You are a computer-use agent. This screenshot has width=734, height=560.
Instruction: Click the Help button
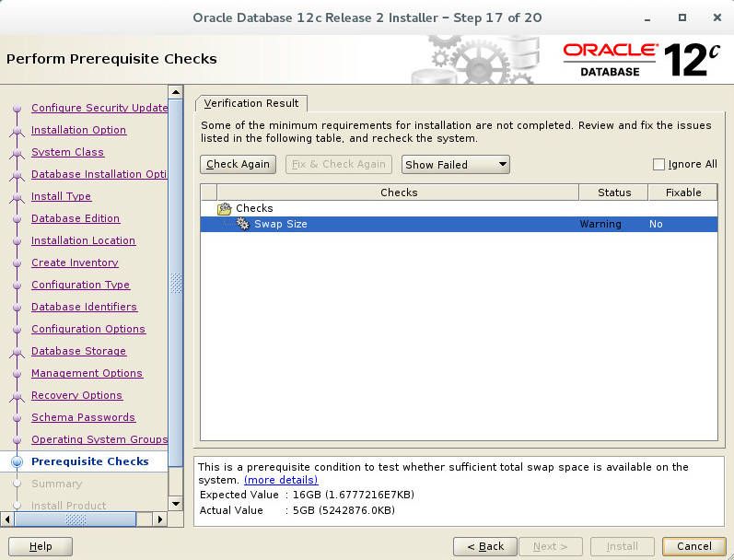(41, 546)
